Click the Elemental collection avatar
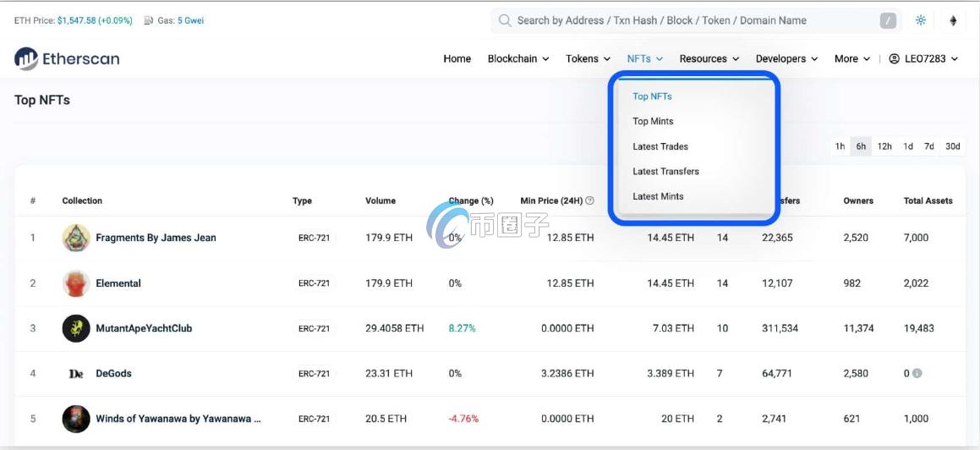The height and width of the screenshot is (450, 980). pos(76,283)
